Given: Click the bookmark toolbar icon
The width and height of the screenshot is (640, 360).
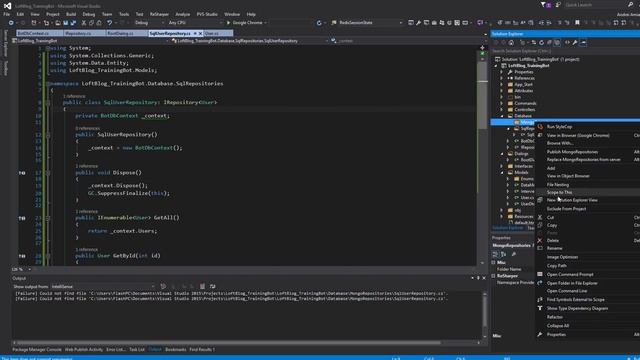Looking at the screenshot, I should [577, 23].
